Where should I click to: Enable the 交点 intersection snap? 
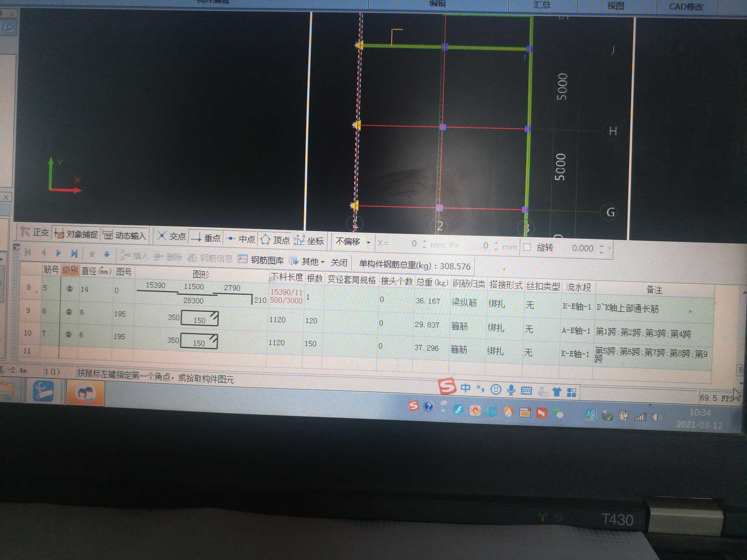tap(171, 236)
